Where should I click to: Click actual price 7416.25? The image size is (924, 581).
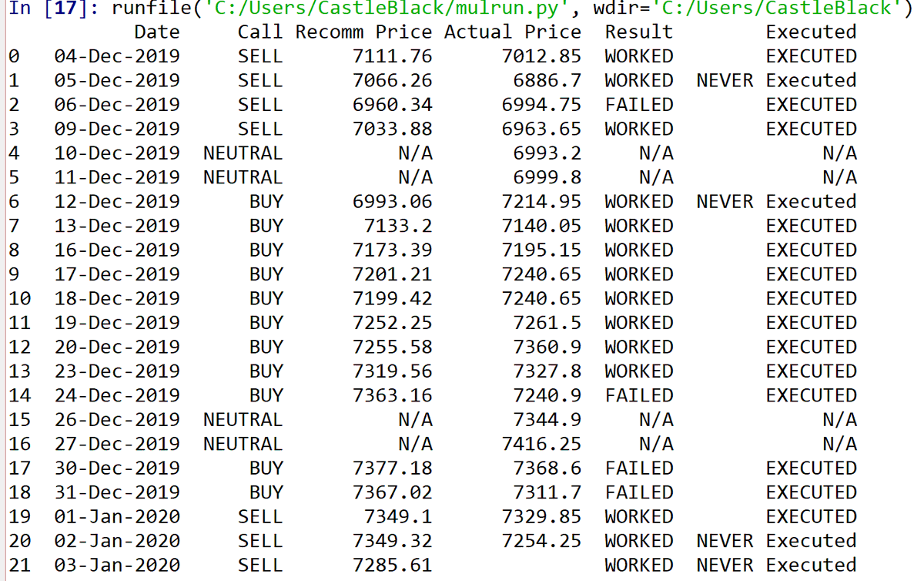pyautogui.click(x=541, y=444)
